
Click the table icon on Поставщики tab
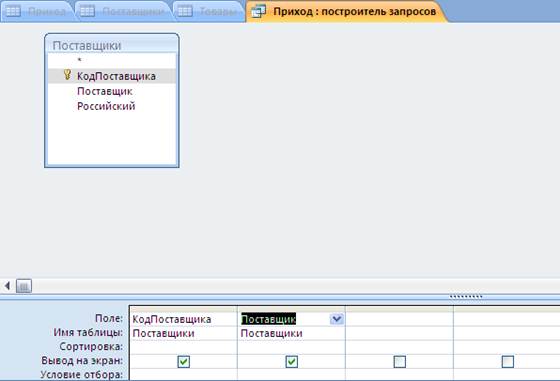coord(87,11)
